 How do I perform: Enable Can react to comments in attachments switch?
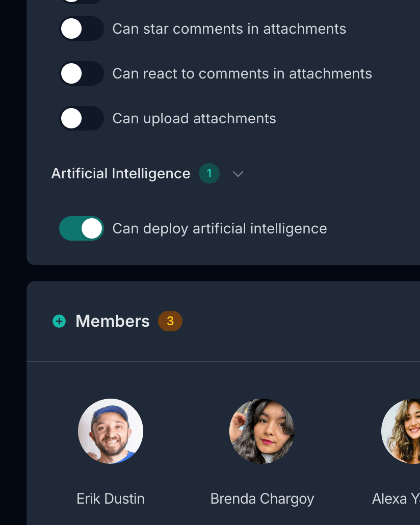(81, 73)
